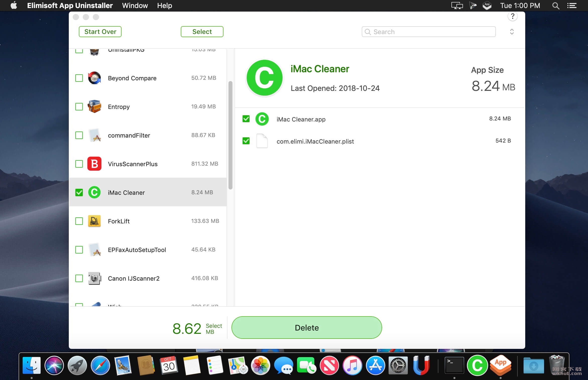Check the ForkLift checkbox
588x380 pixels.
point(79,221)
